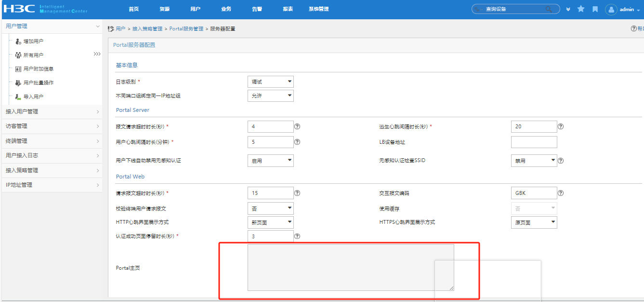Expand the 接入用户管理 sidebar section
The width and height of the screenshot is (644, 302).
click(x=52, y=111)
